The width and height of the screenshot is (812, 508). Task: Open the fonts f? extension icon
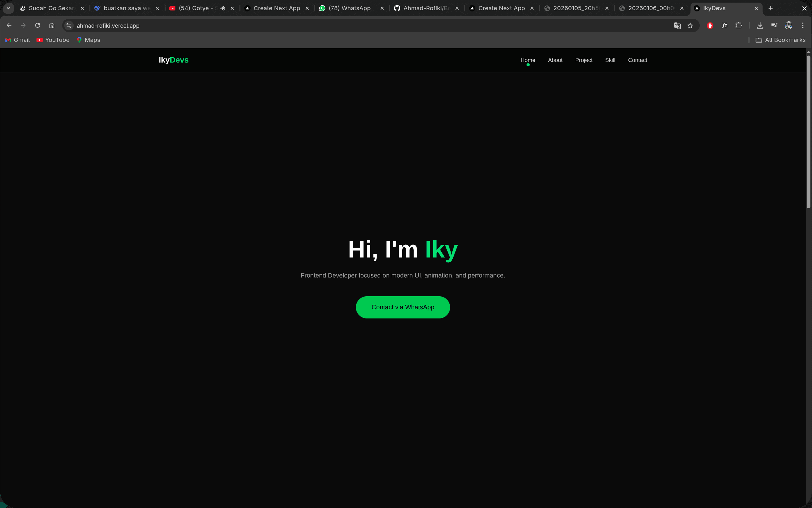click(724, 25)
